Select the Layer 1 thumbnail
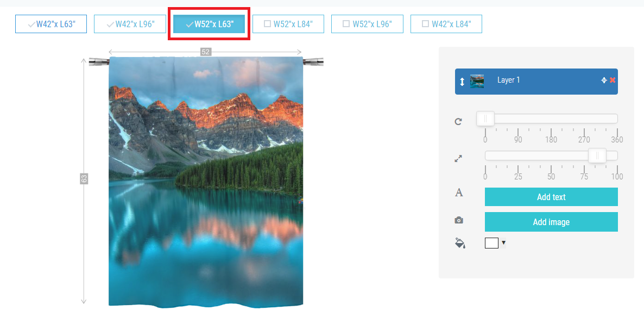The image size is (644, 323). tap(477, 82)
